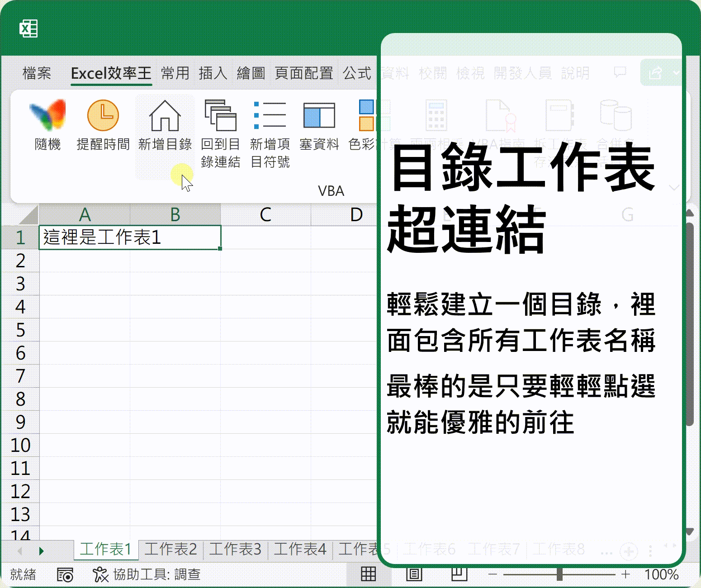This screenshot has height=588, width=701.
Task: Click 協助工具: 調查 in status bar
Action: point(147,574)
